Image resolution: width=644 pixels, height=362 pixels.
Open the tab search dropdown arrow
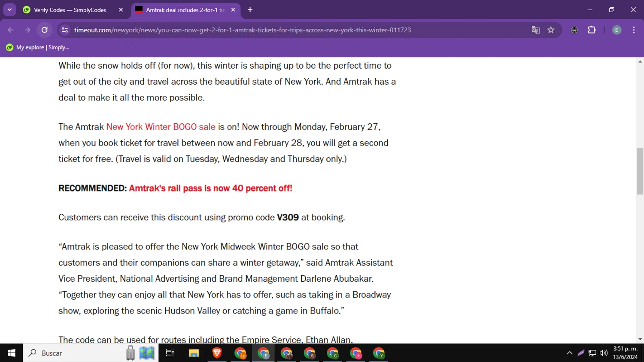[x=9, y=9]
